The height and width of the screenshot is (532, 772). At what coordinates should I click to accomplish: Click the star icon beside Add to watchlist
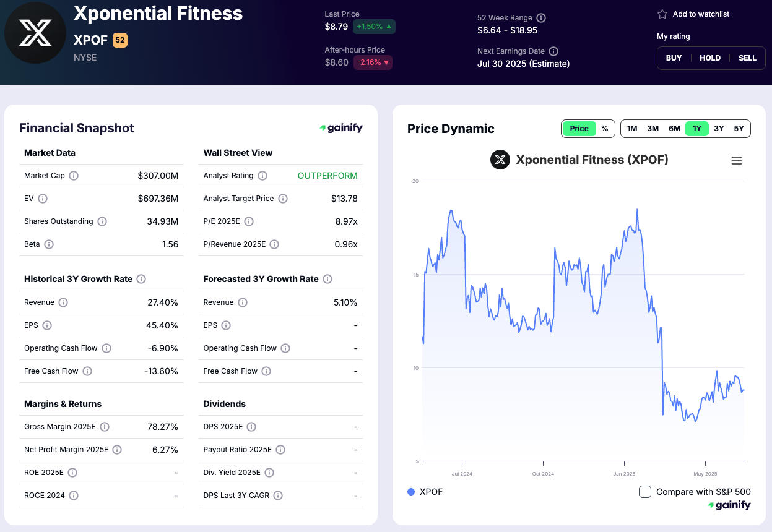click(662, 14)
